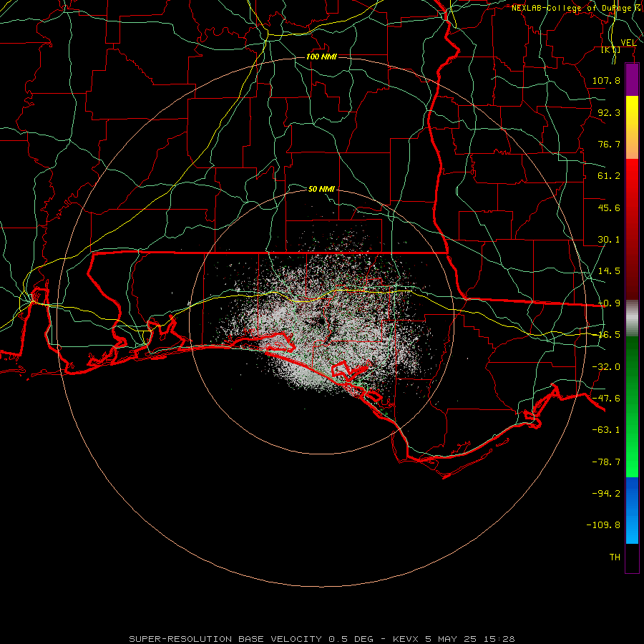Pick the gray near-zero color bar segment

632,318
